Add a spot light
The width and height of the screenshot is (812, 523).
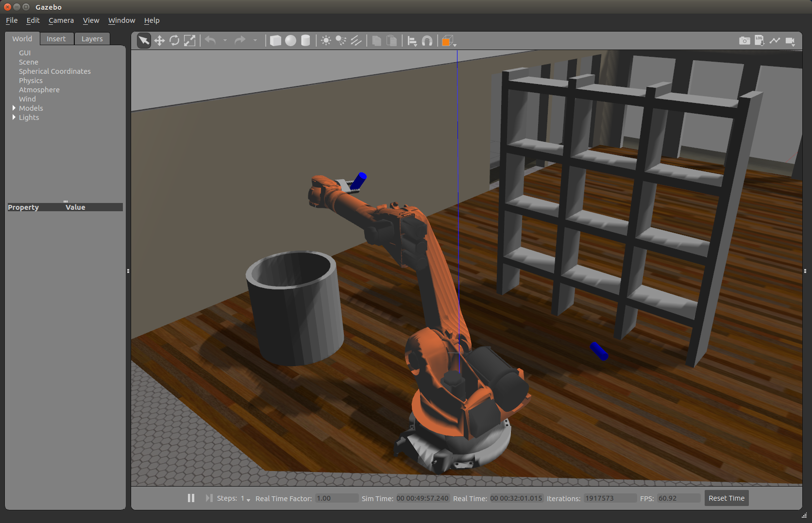[341, 41]
